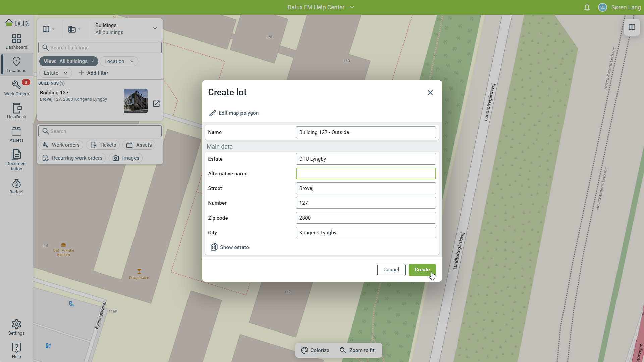Open Building 127 in new window icon
Viewport: 644px width, 362px height.
[156, 104]
